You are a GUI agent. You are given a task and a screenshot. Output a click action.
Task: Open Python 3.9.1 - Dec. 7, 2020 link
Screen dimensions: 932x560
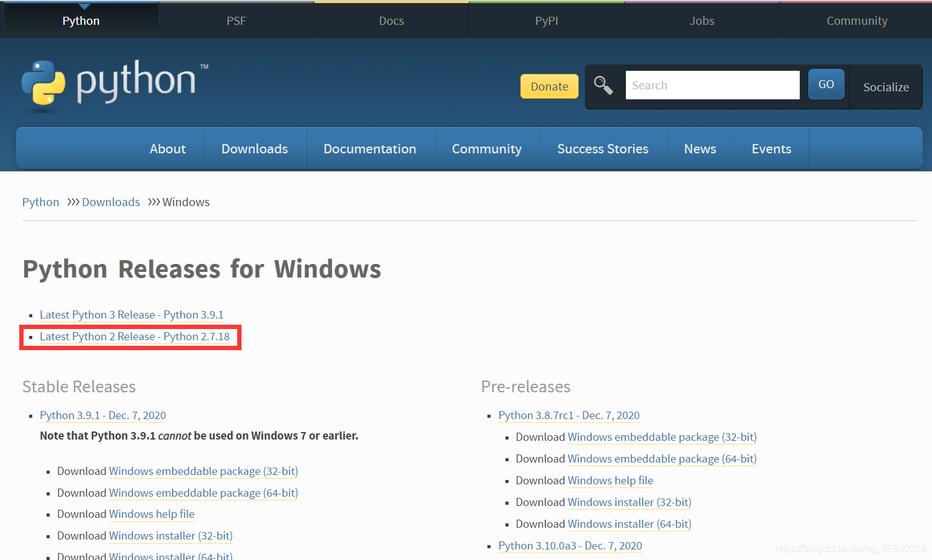[103, 415]
